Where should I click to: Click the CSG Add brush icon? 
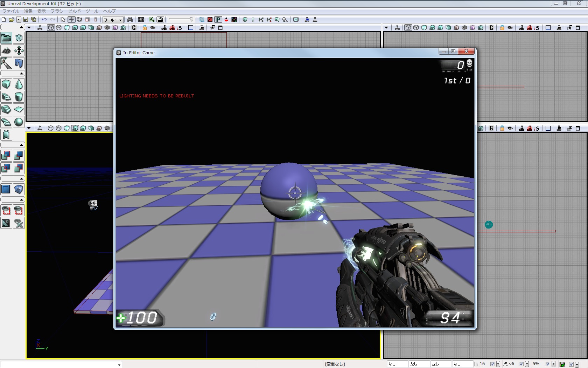coord(6,156)
